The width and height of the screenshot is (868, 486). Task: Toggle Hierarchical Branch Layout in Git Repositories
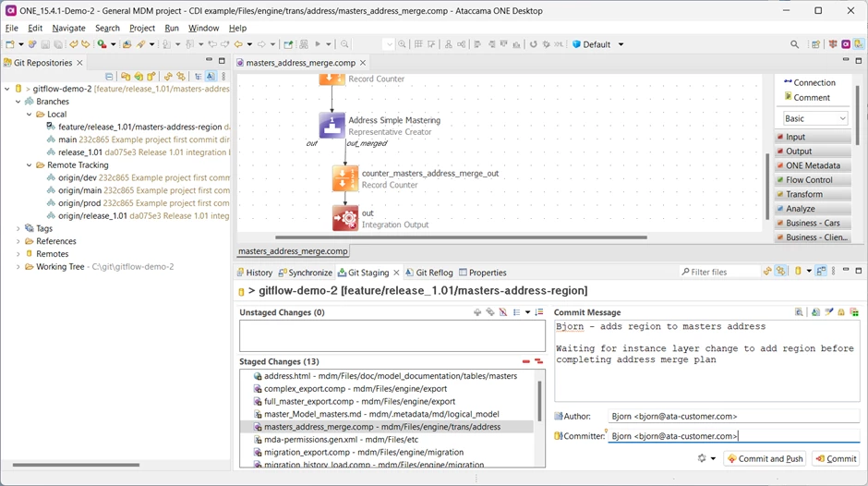pos(198,77)
